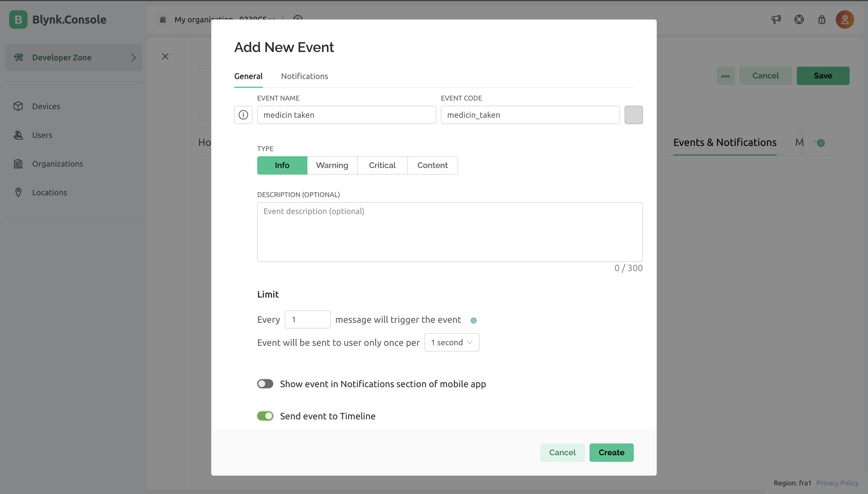The width and height of the screenshot is (868, 494).
Task: Enable Show event in Notifications section
Action: pos(265,384)
